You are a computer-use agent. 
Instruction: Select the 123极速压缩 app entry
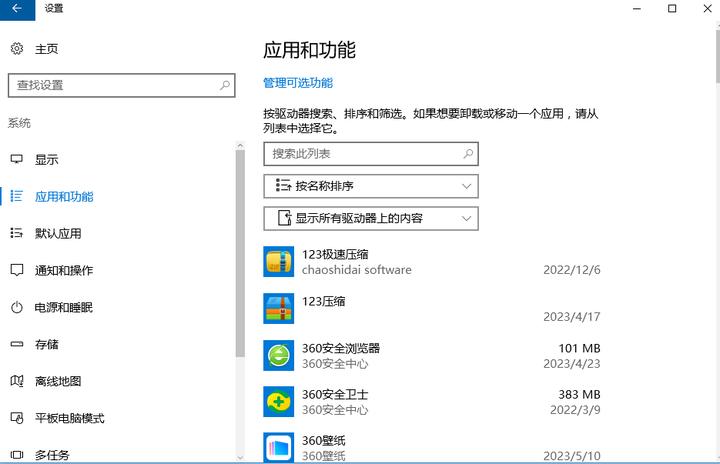[x=432, y=262]
